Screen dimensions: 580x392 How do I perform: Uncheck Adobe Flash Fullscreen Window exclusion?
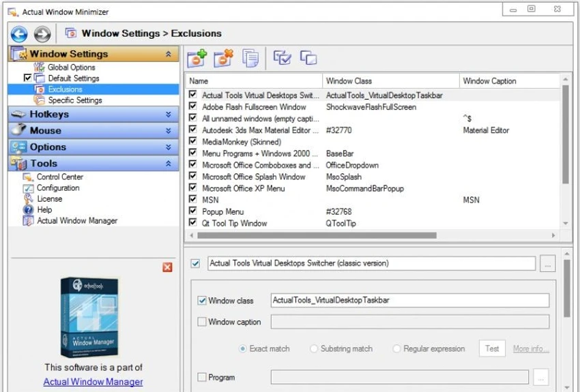[x=192, y=106]
